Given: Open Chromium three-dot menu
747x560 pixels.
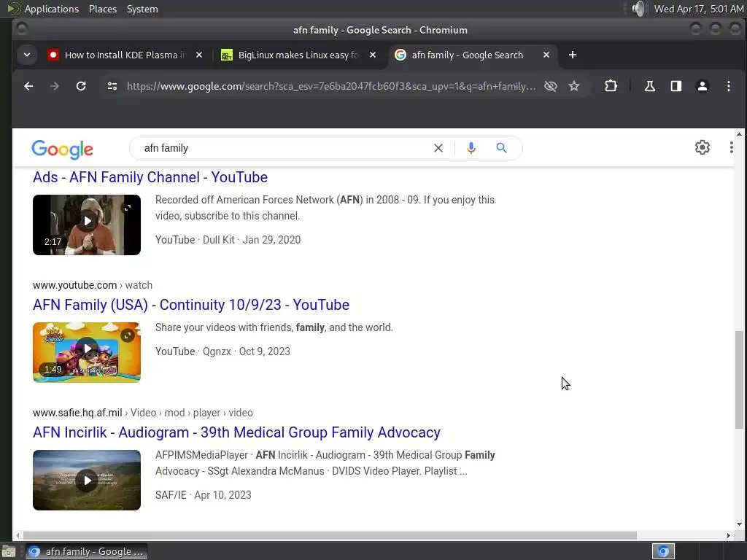Looking at the screenshot, I should coord(729,86).
